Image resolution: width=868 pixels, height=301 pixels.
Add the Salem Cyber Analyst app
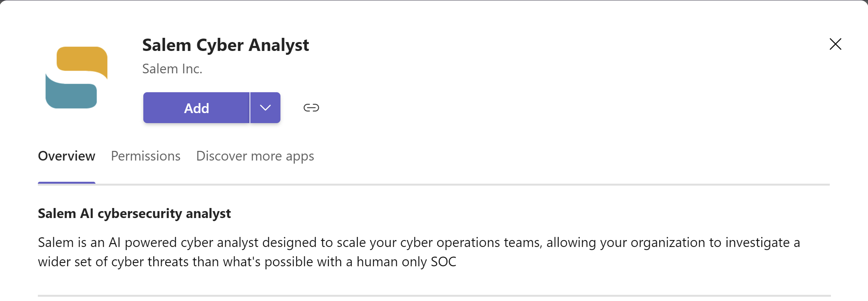(x=196, y=108)
